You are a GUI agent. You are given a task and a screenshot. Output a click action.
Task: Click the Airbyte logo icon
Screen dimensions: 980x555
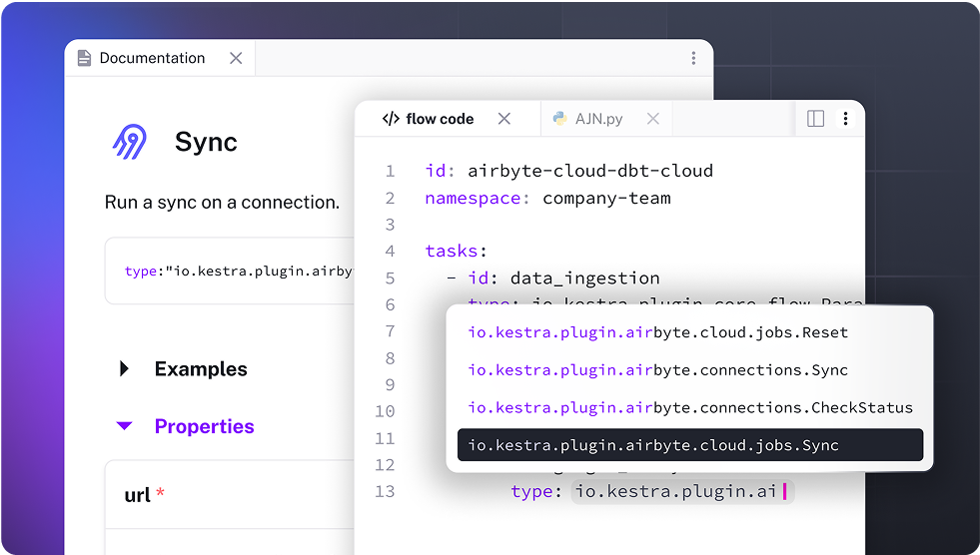(x=130, y=142)
